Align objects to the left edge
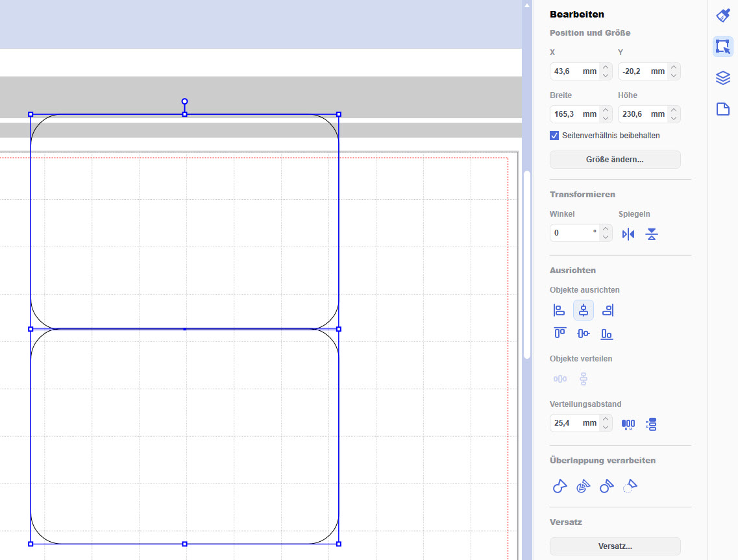The height and width of the screenshot is (560, 738). click(559, 311)
